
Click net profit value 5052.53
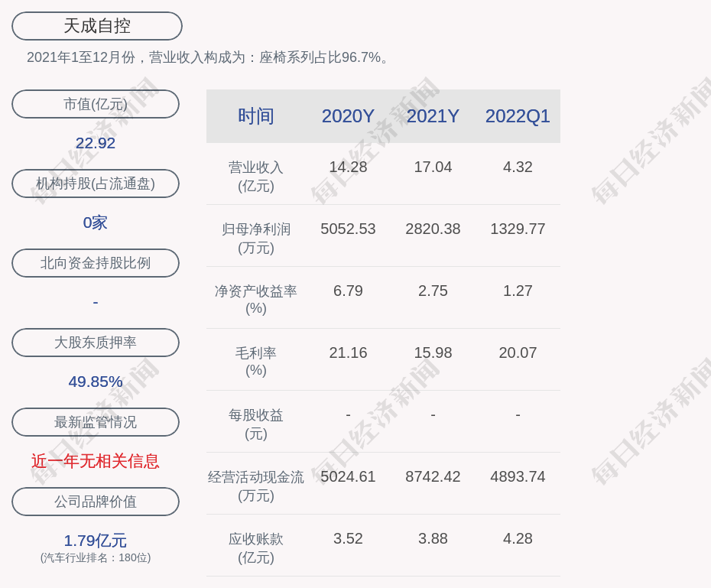[348, 229]
